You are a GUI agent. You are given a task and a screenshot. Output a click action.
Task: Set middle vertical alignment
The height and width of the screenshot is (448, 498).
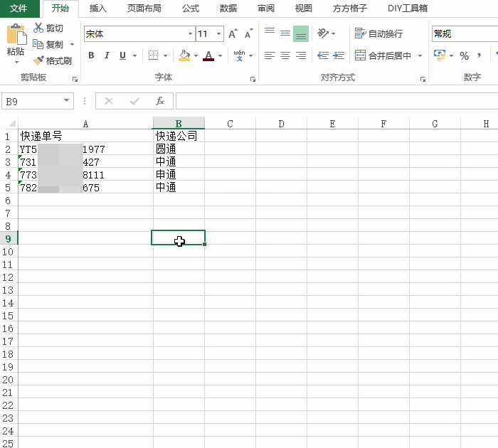(x=285, y=33)
